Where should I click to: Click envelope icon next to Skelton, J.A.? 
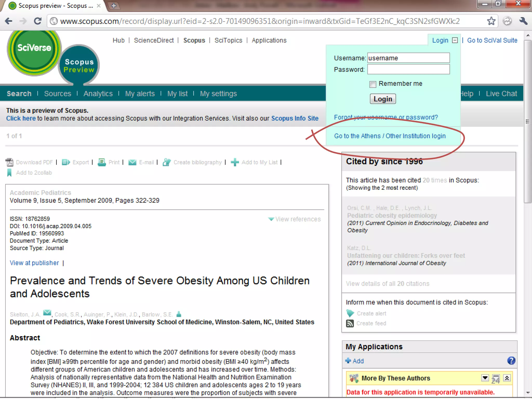click(47, 313)
